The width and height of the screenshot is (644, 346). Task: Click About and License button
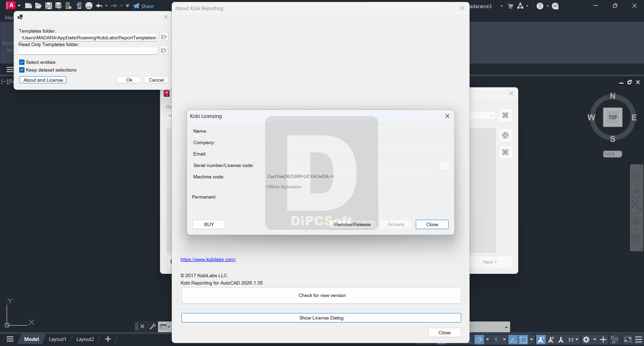point(43,80)
